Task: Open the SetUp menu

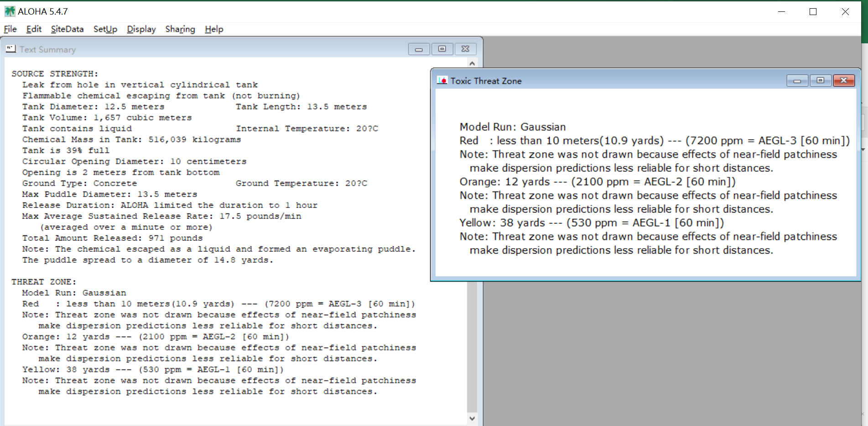Action: pos(105,29)
